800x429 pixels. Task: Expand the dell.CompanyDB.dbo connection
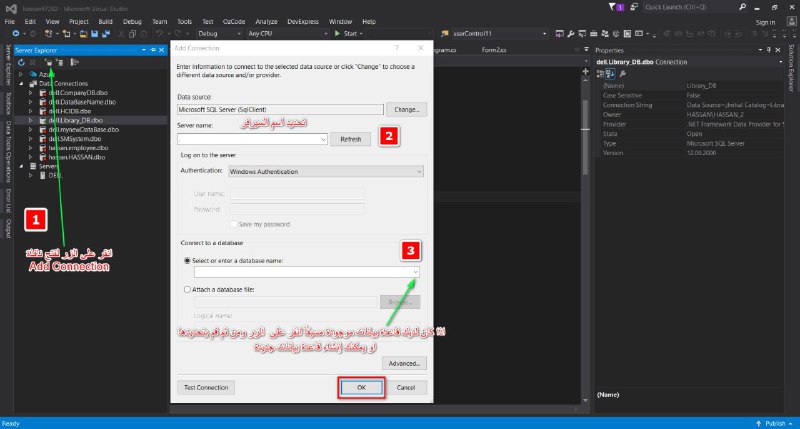30,93
